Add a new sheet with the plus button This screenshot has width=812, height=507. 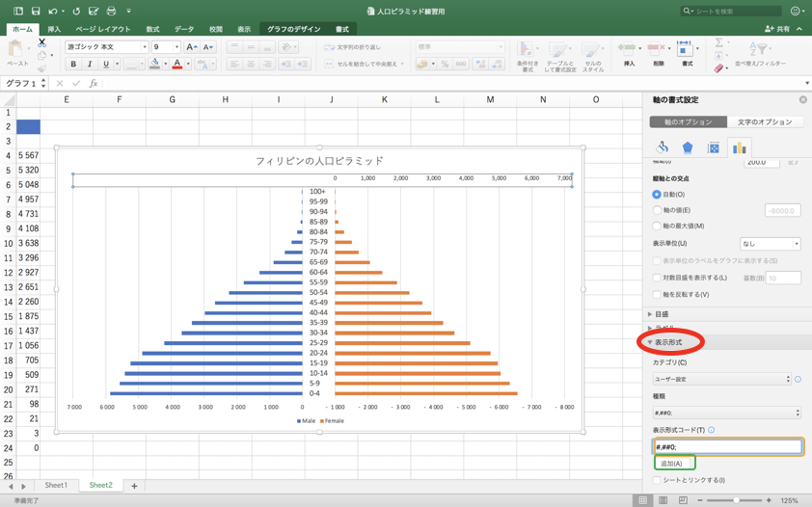pos(134,486)
